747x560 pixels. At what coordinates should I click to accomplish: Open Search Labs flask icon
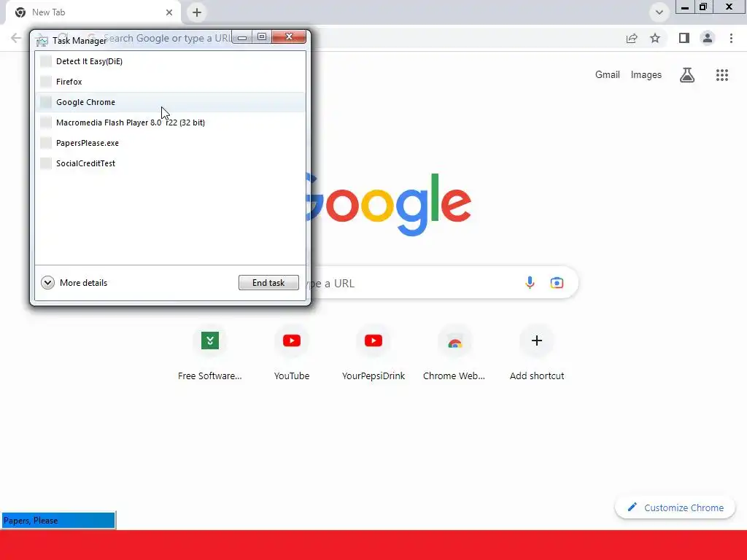click(687, 75)
